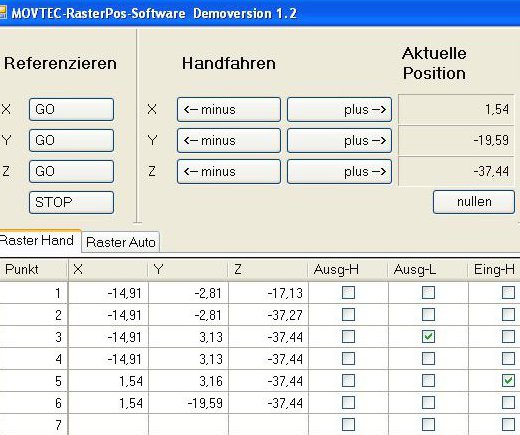The width and height of the screenshot is (520, 435).
Task: Select point 1 Y cell -2,81
Action: pos(188,293)
